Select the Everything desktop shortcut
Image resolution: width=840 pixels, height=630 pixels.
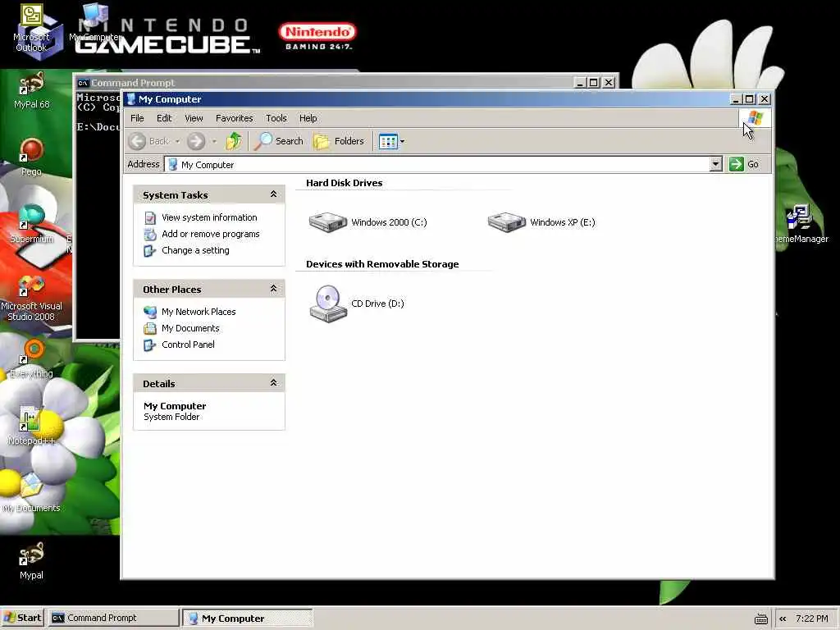31,359
